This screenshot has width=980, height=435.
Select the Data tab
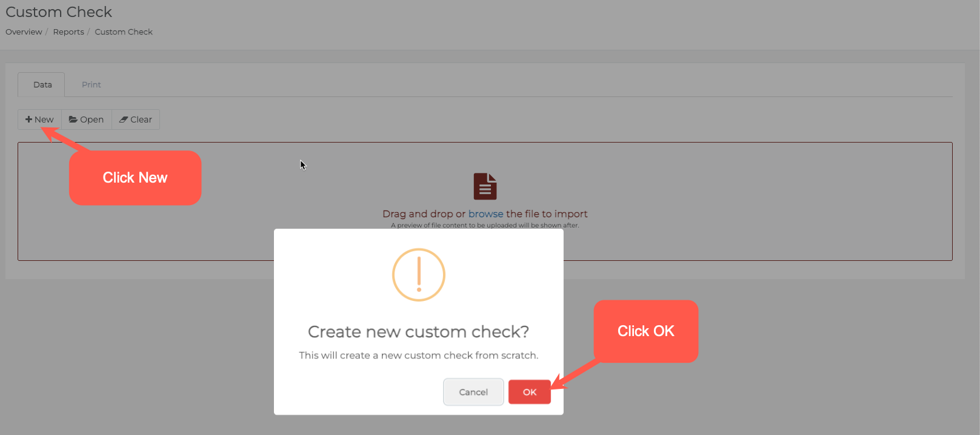click(x=41, y=84)
